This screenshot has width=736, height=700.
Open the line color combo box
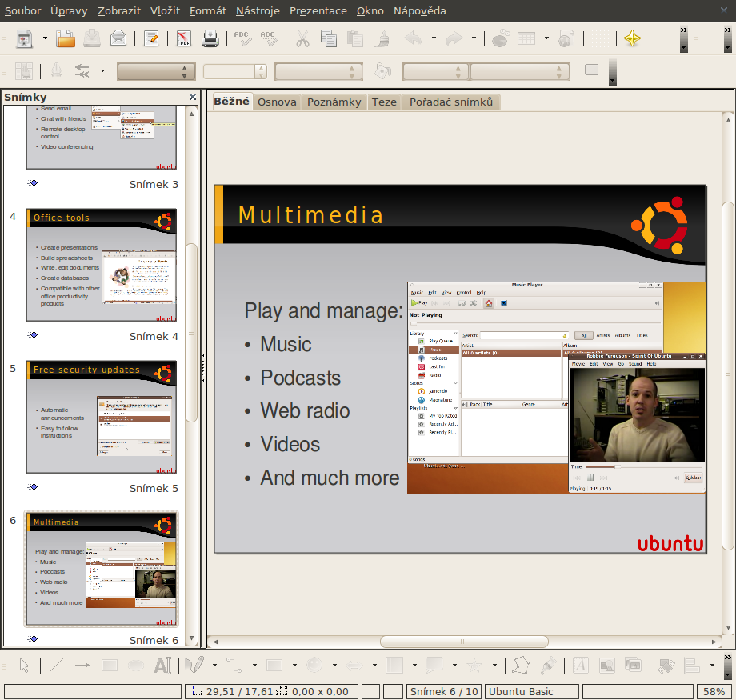(x=318, y=71)
